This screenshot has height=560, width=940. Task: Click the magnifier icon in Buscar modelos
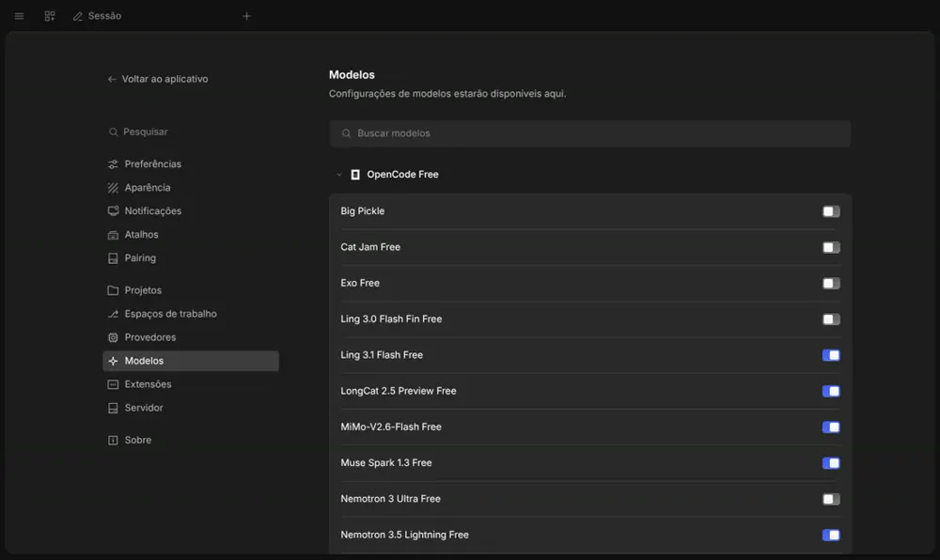[x=346, y=133]
